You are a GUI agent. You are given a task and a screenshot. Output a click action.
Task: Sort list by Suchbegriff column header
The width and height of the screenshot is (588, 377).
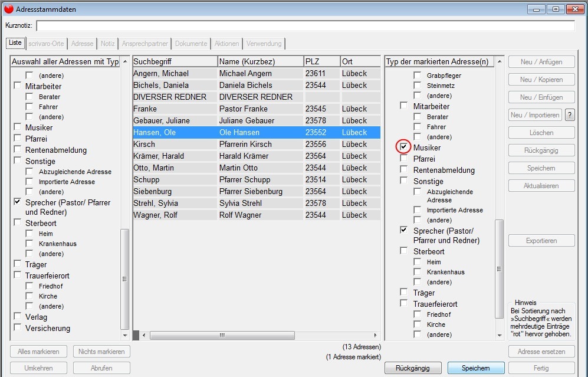[x=175, y=61]
